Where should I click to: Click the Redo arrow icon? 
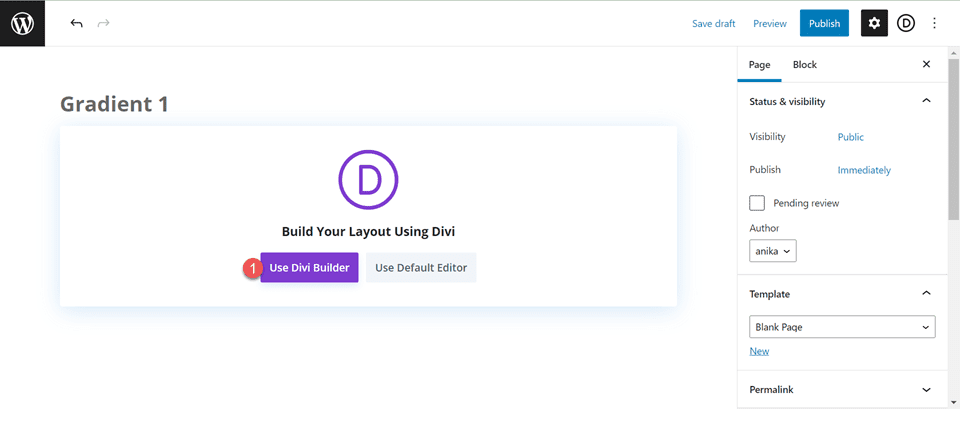[x=104, y=23]
